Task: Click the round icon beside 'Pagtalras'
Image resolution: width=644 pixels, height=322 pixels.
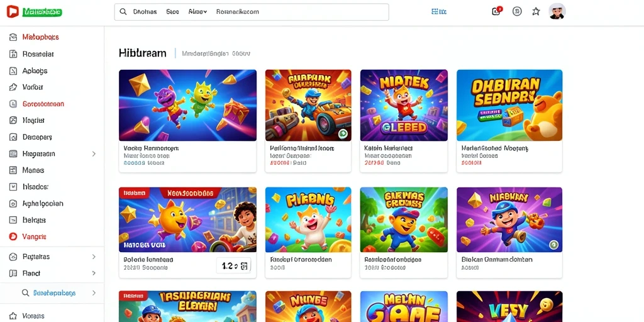Action: (x=13, y=257)
